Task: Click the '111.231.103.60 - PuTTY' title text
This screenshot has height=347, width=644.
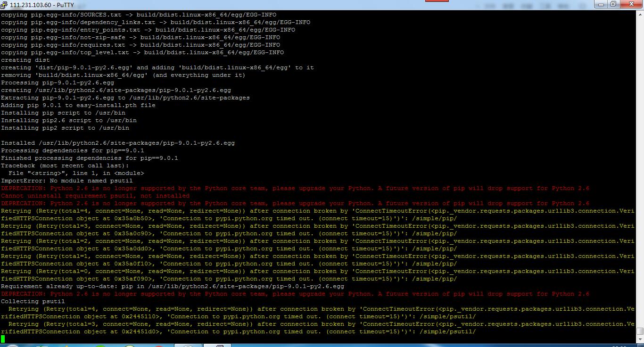Action: tap(42, 5)
